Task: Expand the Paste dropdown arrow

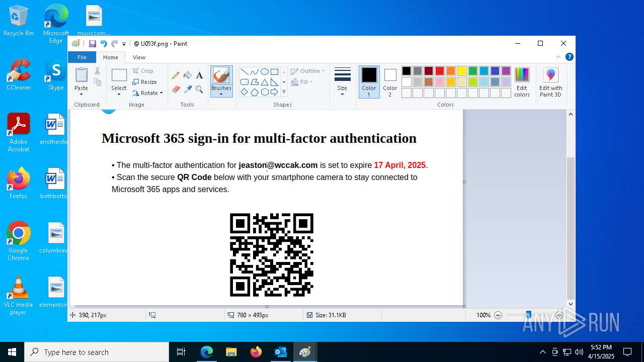Action: (81, 95)
